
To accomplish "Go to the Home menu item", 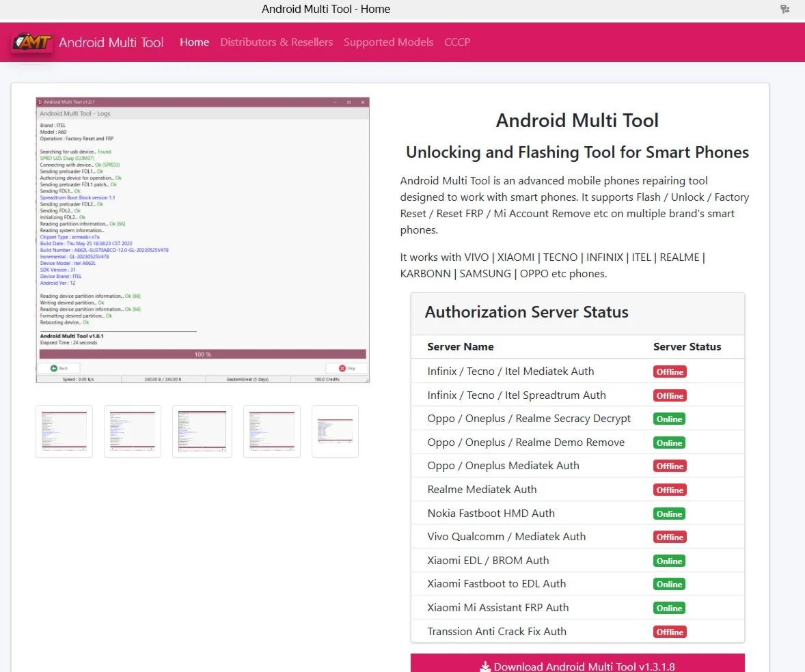I will (x=195, y=42).
